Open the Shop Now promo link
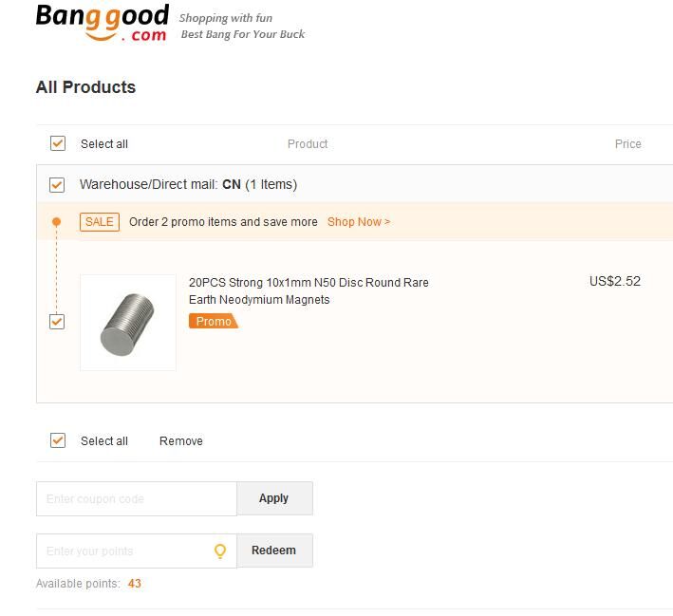 [x=359, y=222]
